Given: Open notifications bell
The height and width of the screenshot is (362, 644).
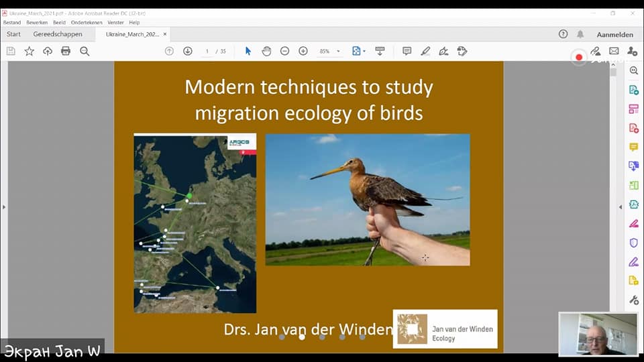Looking at the screenshot, I should click(x=580, y=34).
